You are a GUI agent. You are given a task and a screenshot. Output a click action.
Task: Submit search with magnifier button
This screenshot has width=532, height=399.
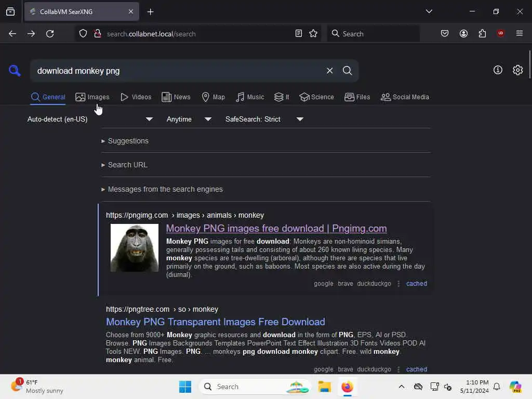coord(347,71)
